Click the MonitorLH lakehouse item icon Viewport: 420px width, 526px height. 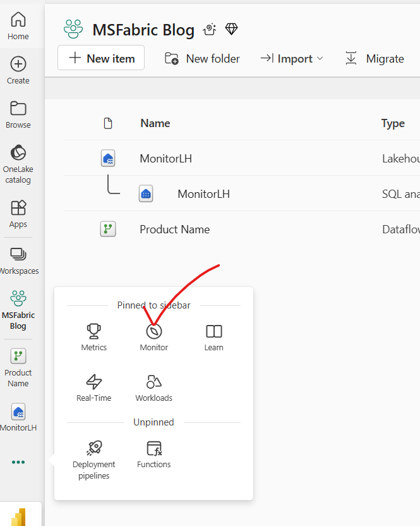click(108, 158)
